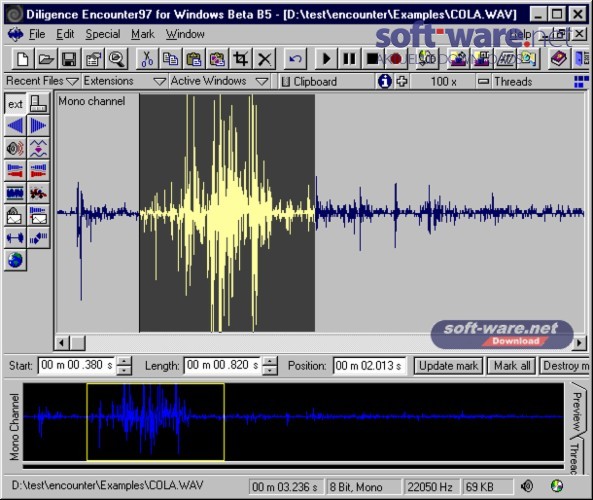This screenshot has height=500, width=593.
Task: Open the help book icon in toolbar
Action: [559, 59]
